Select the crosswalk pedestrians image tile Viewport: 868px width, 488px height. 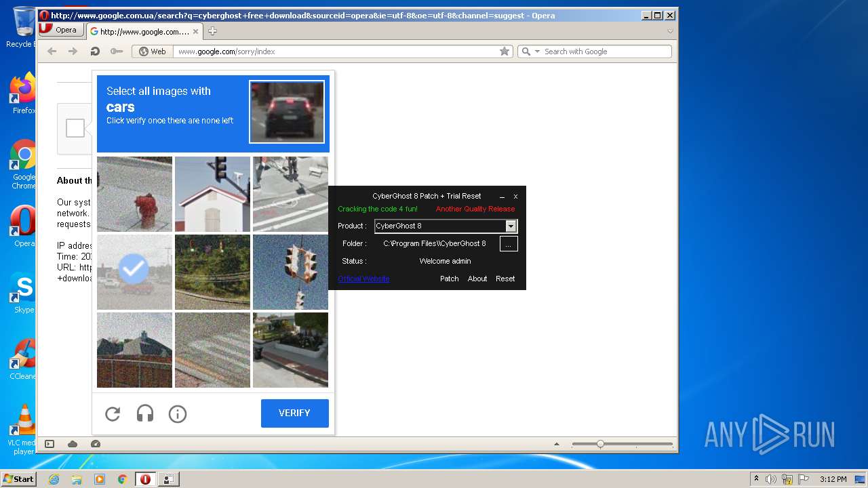(290, 194)
